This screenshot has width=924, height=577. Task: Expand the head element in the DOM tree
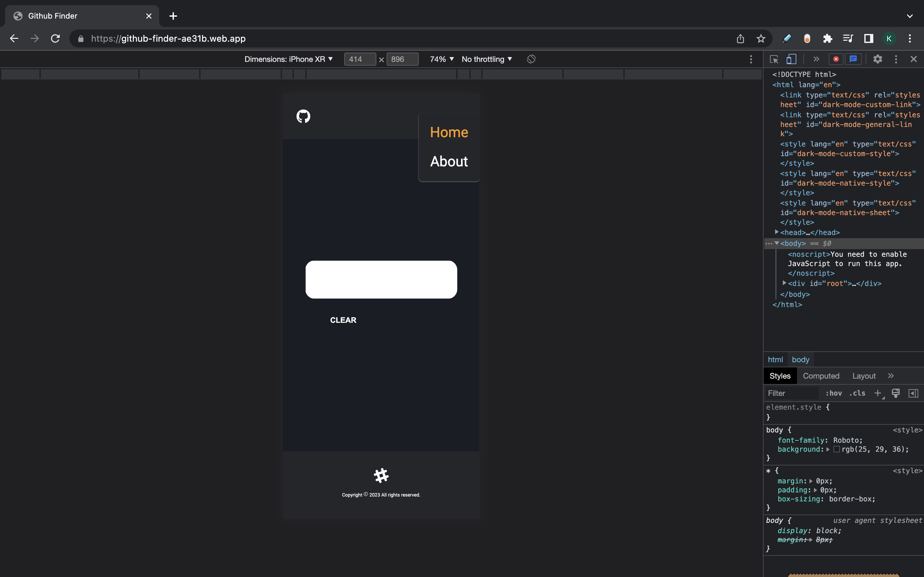point(777,232)
